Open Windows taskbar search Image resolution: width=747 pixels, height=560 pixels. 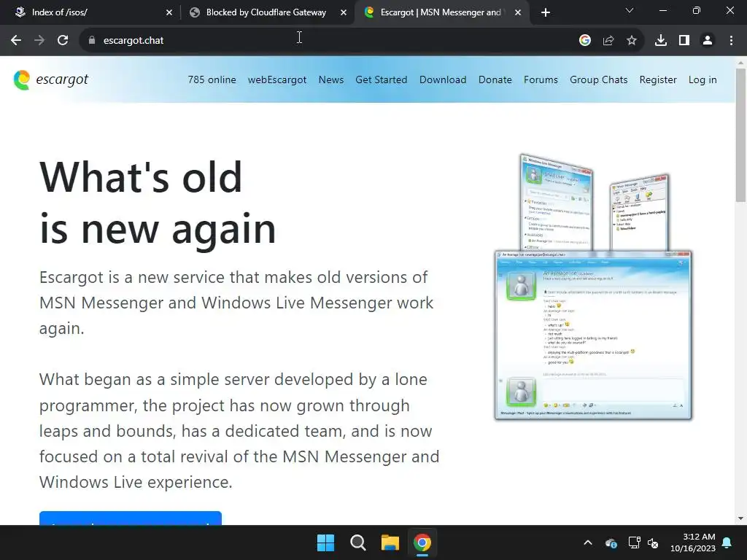357,542
